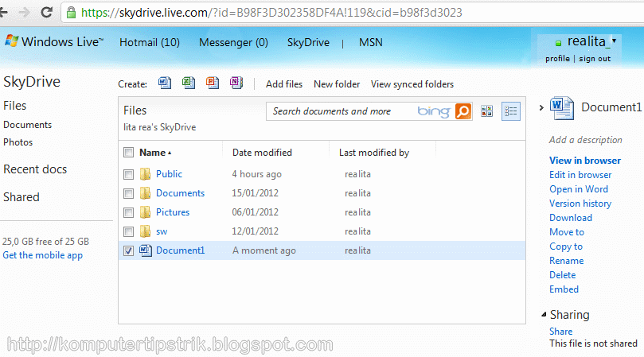Check the sw folder checkbox
Screen dimensions: 644x357
[x=128, y=231]
